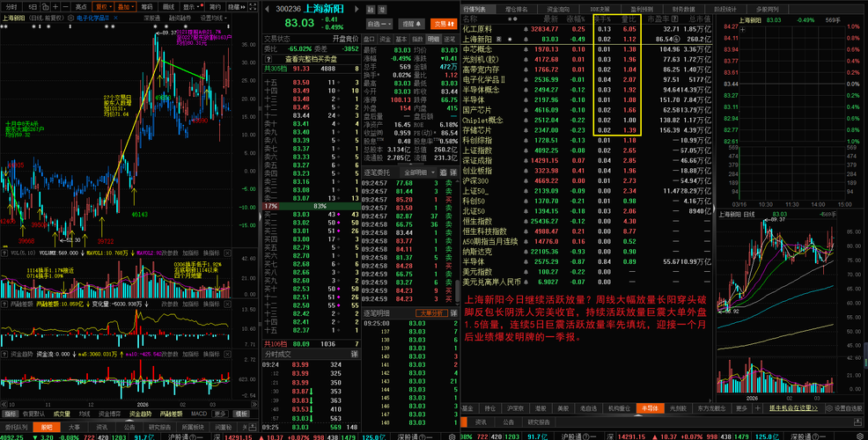Select the 分时 chart mode button
The image size is (868, 440).
point(11,7)
